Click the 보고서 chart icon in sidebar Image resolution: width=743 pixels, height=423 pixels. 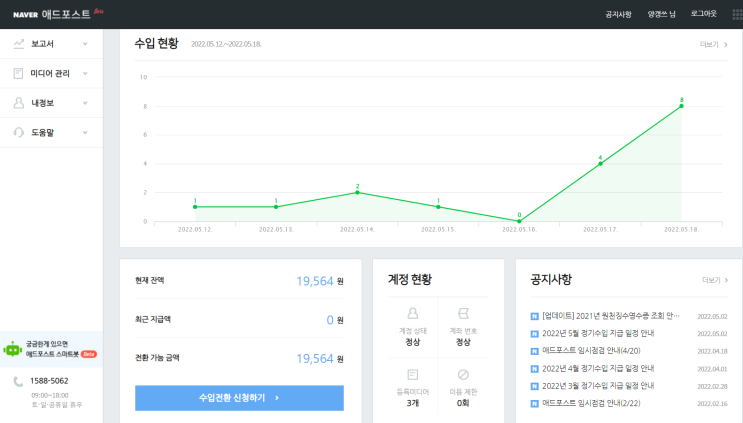[x=18, y=44]
